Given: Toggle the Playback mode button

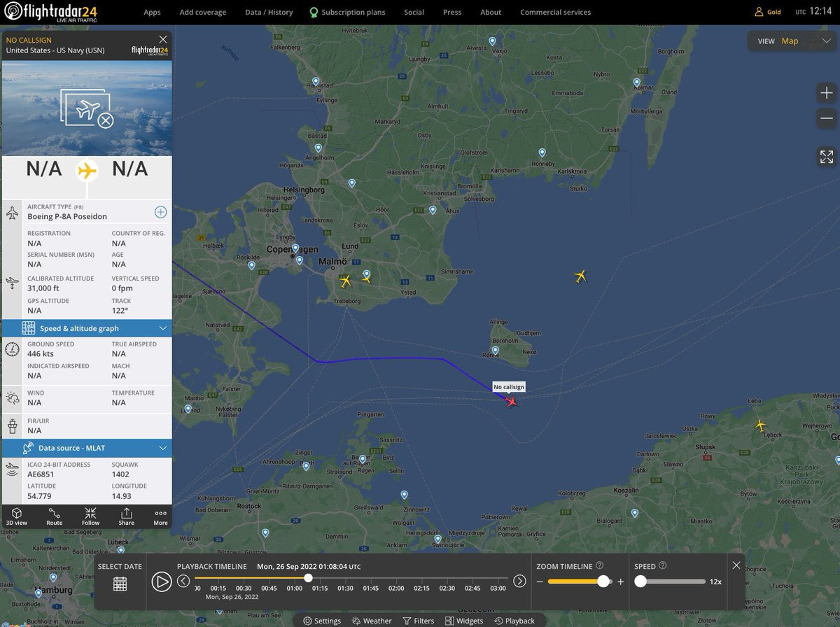Looking at the screenshot, I should (x=514, y=621).
